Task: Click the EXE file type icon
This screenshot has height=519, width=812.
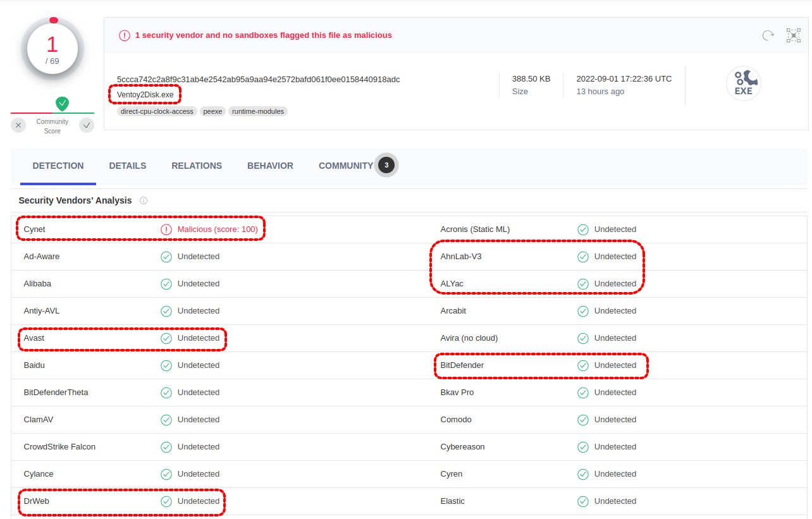Action: (x=744, y=83)
